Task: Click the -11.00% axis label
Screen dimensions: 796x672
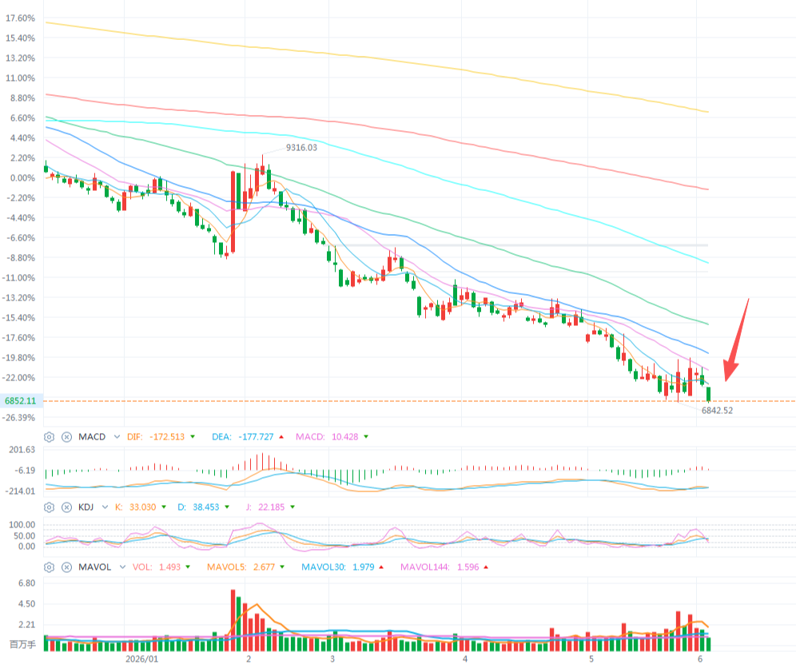Action: tap(19, 278)
